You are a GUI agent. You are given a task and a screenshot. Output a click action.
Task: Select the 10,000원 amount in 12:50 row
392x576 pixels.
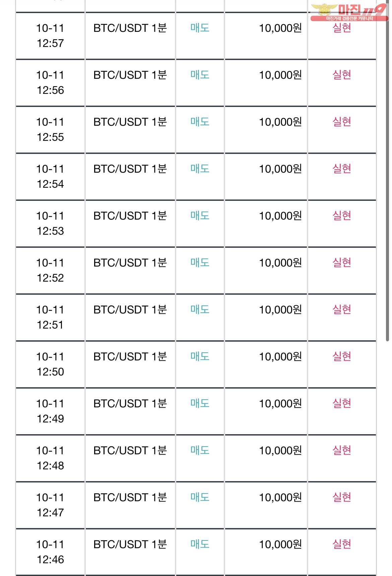pyautogui.click(x=280, y=356)
